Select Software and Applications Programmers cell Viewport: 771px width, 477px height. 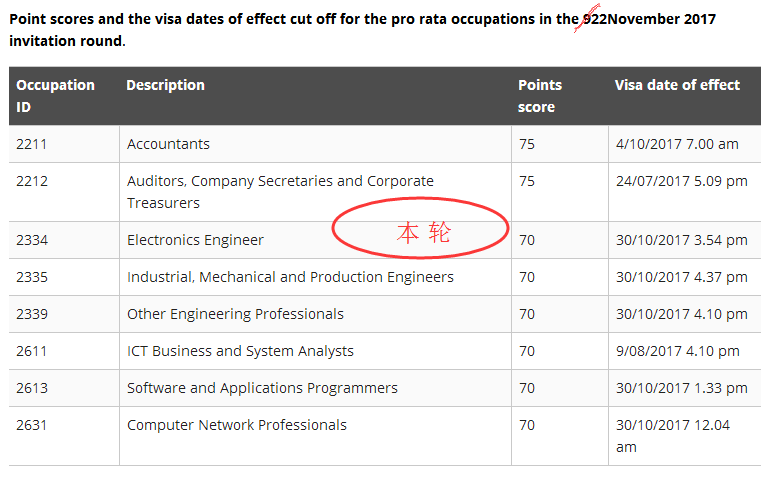pos(262,388)
